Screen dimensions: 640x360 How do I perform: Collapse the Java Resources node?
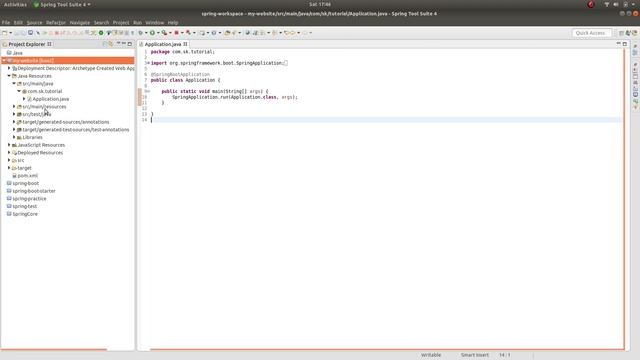coord(9,76)
